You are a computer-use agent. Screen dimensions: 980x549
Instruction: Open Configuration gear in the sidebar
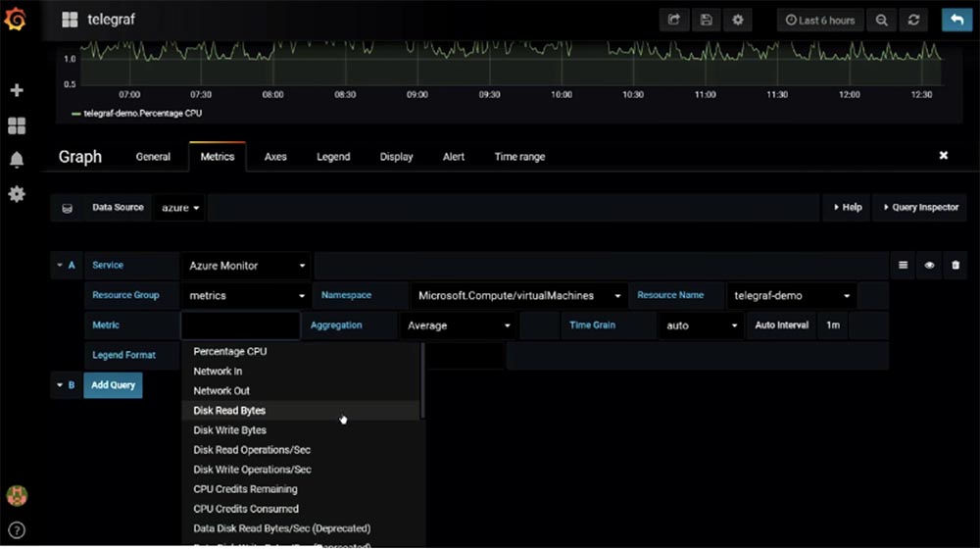pos(17,194)
